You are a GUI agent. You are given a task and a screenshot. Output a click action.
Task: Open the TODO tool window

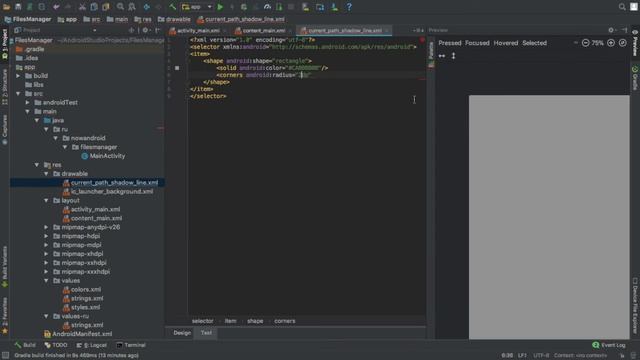click(x=56, y=345)
